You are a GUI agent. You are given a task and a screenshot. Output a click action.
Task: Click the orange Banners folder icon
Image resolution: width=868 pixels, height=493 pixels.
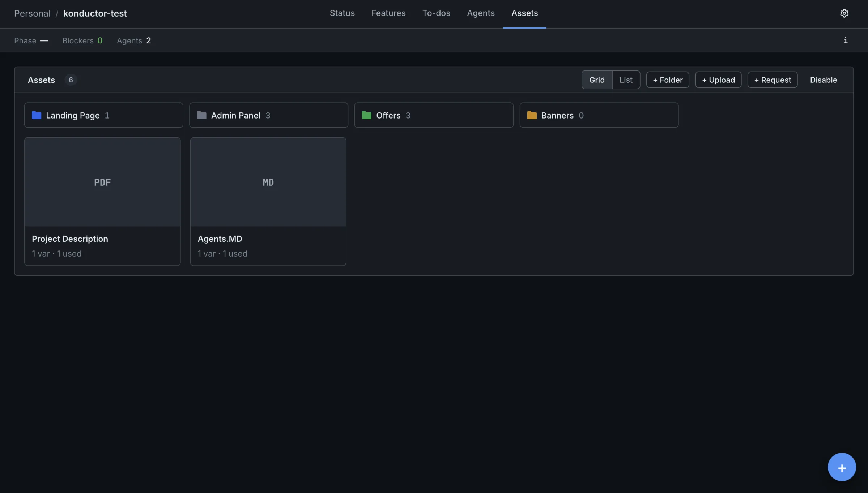532,115
